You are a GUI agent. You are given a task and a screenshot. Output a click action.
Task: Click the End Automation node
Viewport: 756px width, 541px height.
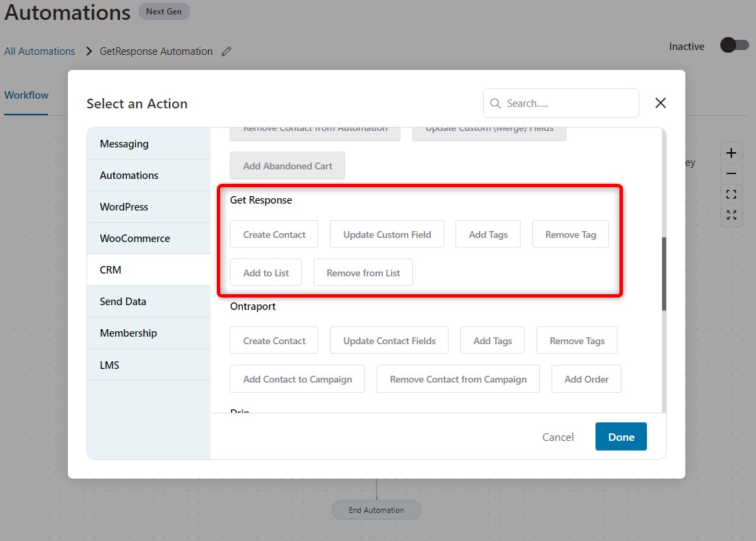tap(376, 509)
